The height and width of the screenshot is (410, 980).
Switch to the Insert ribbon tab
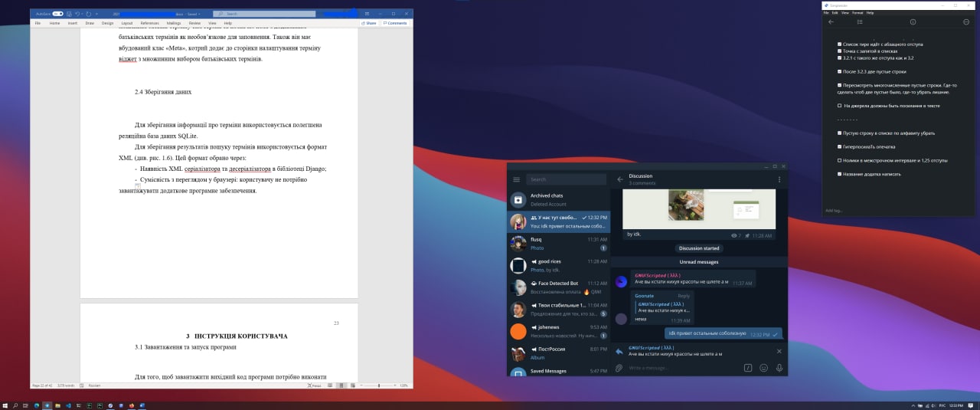(72, 23)
